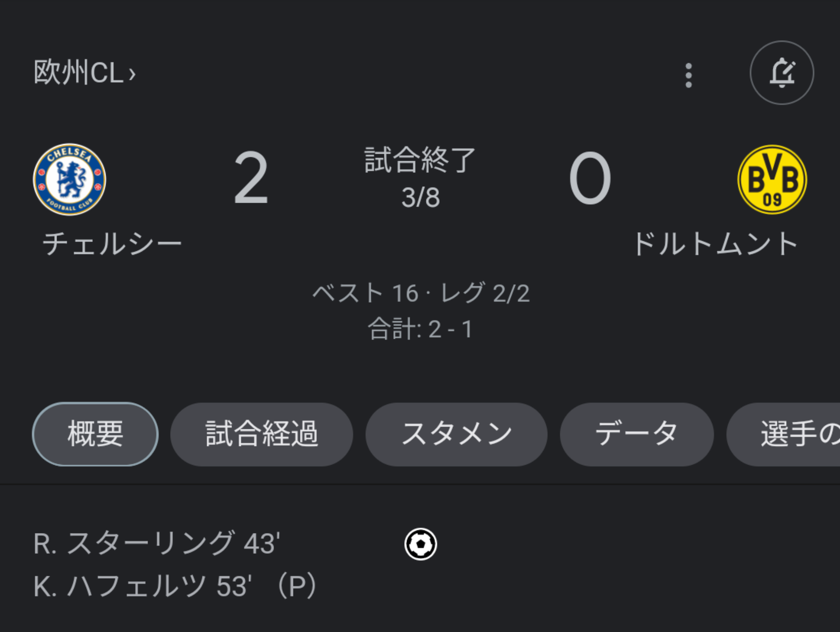Tap the 試合終了 3/8 match status
Viewport: 840px width, 632px height.
click(x=420, y=178)
